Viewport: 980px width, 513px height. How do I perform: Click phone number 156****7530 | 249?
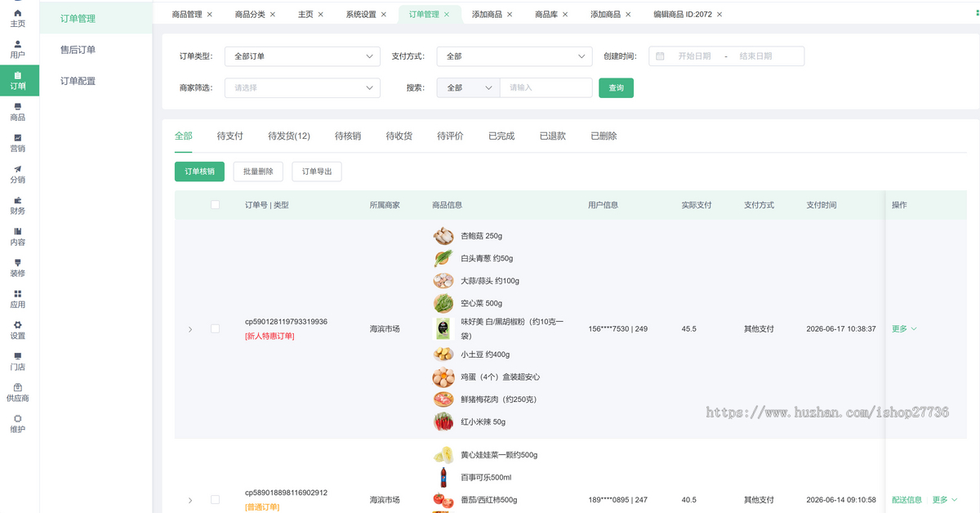[x=617, y=328]
